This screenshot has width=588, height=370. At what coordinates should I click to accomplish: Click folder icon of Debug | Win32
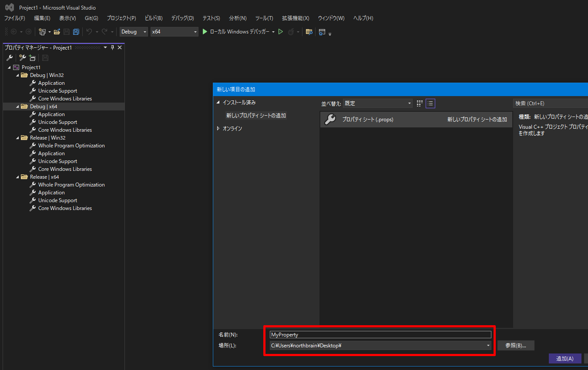24,75
